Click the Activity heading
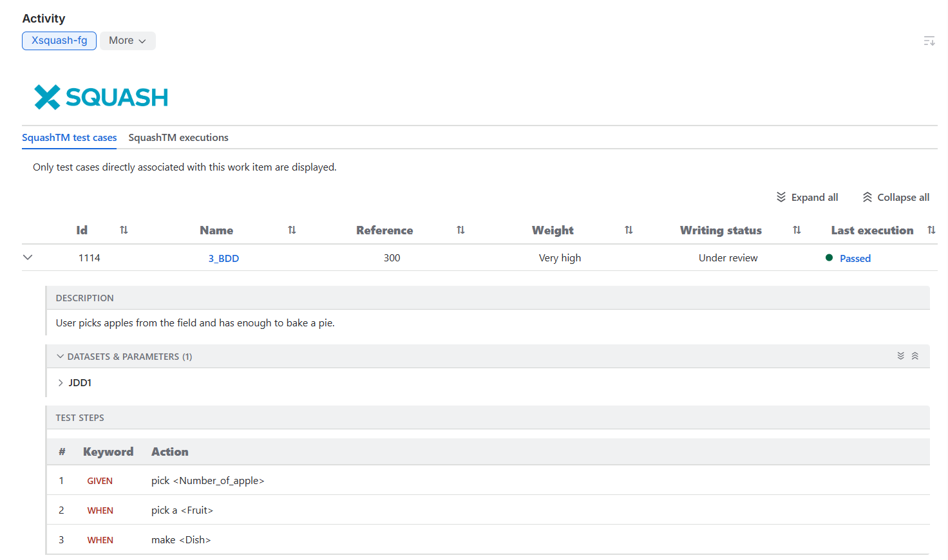 coord(44,19)
